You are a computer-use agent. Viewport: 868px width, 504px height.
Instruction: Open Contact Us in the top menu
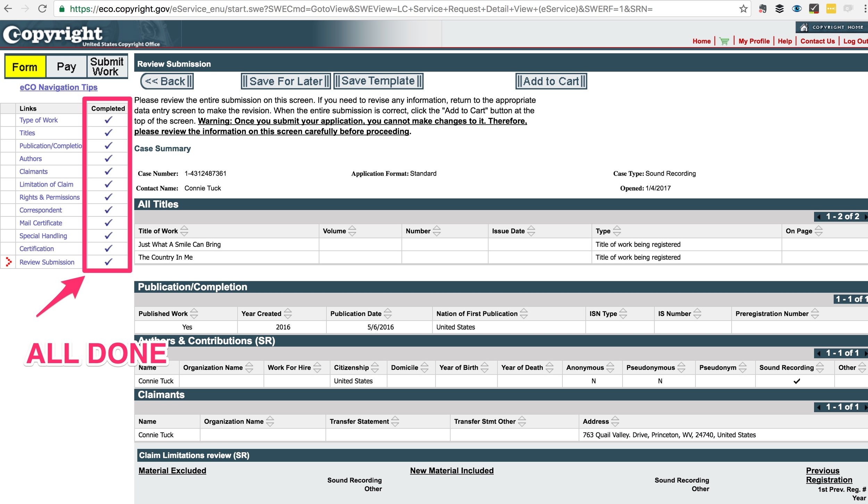[817, 41]
